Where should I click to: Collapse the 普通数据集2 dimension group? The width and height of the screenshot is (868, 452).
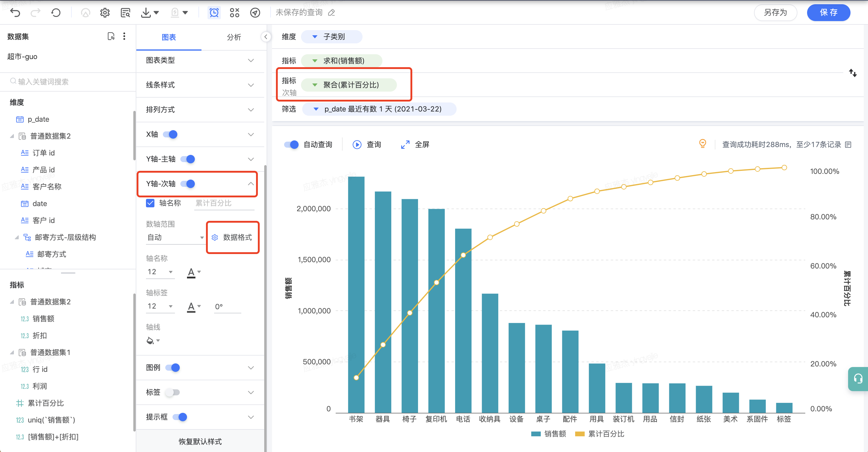12,136
